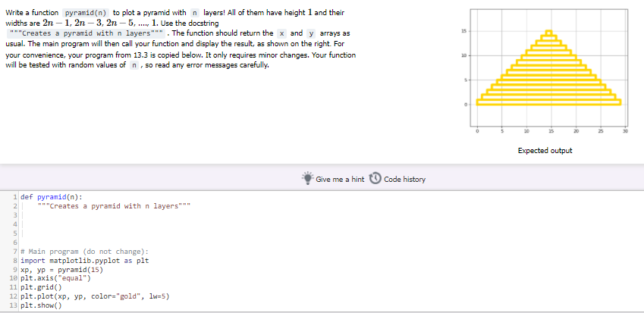
Task: Click the inline 'x' code label
Action: (281, 33)
